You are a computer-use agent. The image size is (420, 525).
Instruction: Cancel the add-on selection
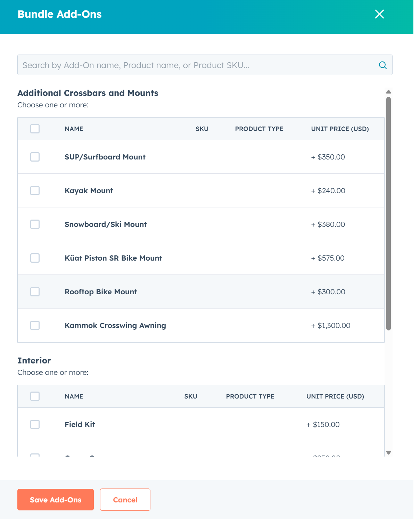pyautogui.click(x=125, y=500)
